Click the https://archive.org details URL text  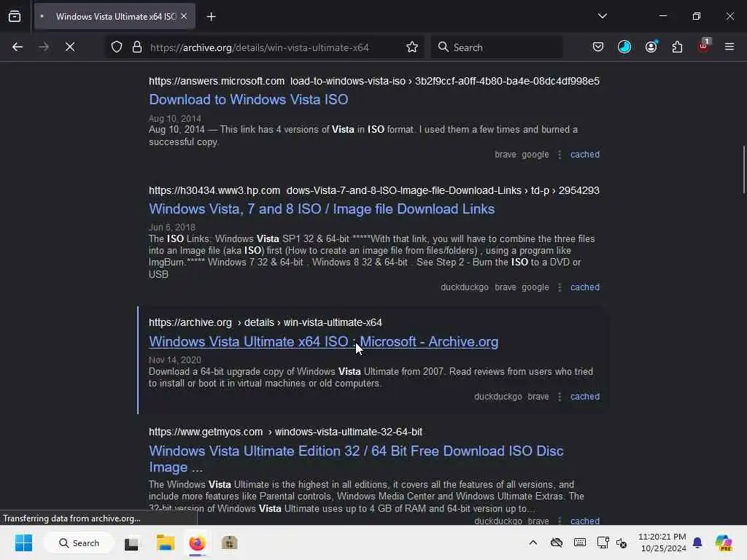pyautogui.click(x=266, y=322)
